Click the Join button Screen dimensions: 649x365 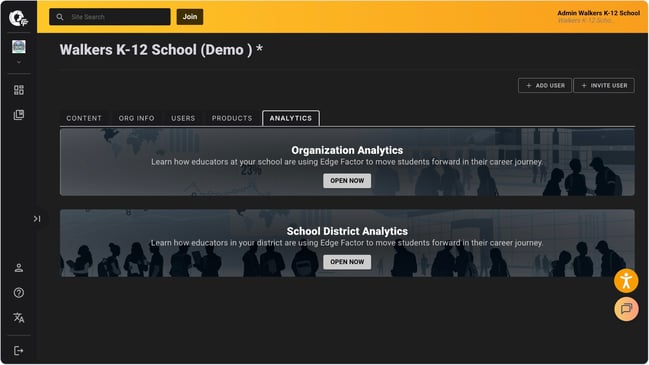click(190, 17)
